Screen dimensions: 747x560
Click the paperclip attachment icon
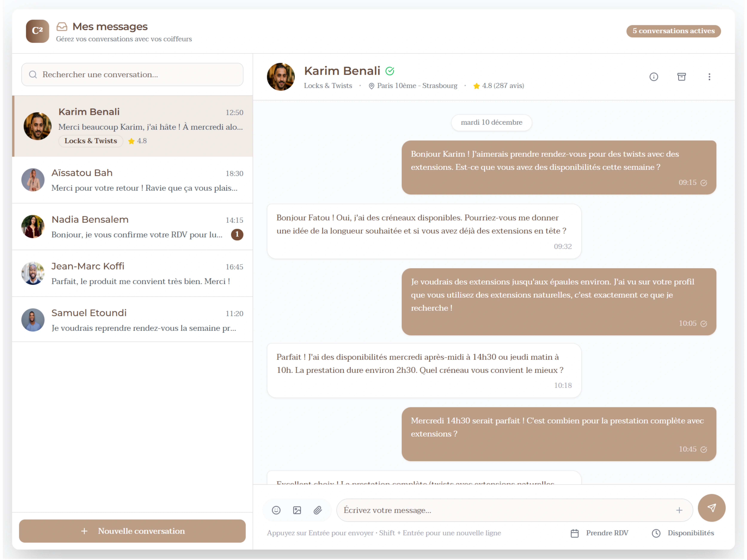pos(317,510)
